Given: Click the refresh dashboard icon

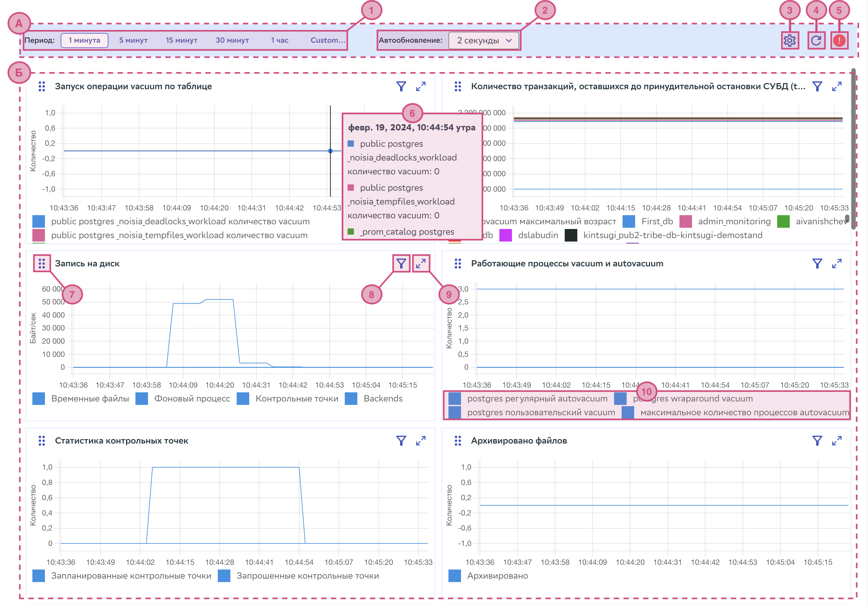Looking at the screenshot, I should [x=816, y=41].
